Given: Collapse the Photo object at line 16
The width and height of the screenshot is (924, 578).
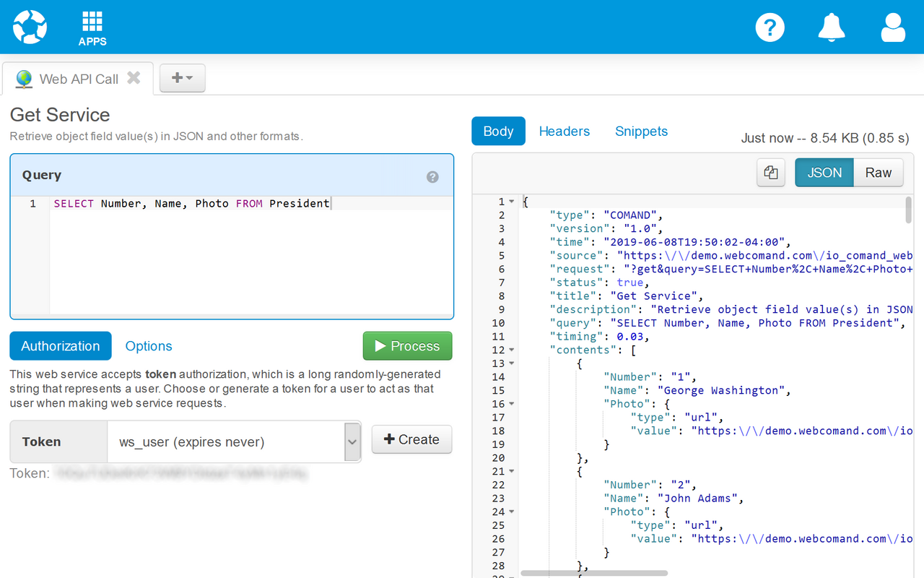Looking at the screenshot, I should tap(512, 405).
